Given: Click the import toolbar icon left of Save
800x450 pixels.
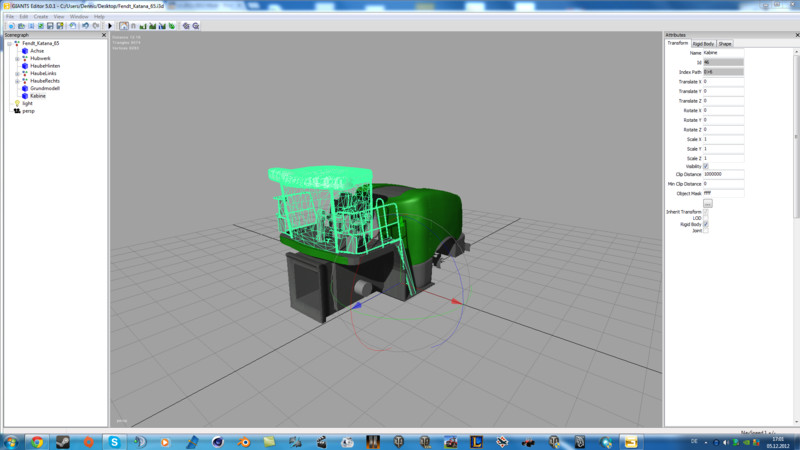Looking at the screenshot, I should [x=41, y=26].
